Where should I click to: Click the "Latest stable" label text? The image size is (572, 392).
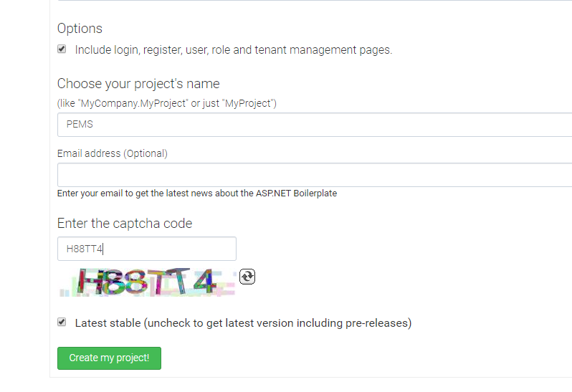(x=108, y=323)
